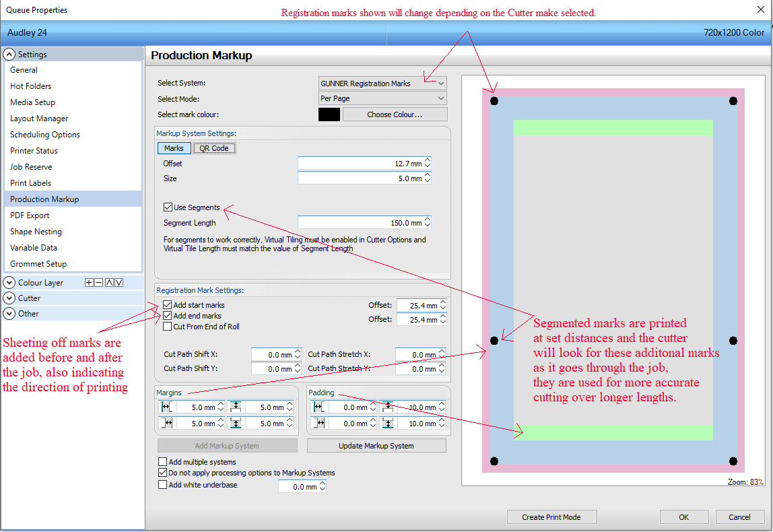Switch to the QR Code tab
The height and width of the screenshot is (532, 773).
coord(214,148)
